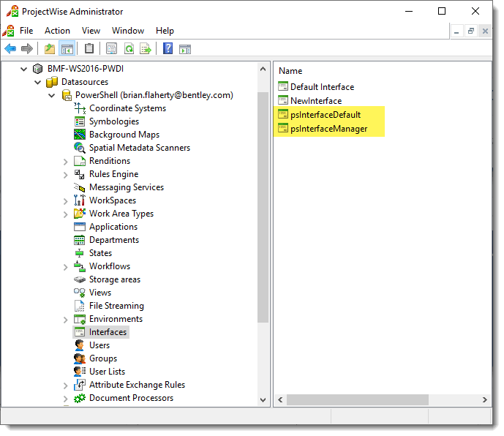
Task: Open the Window menu
Action: point(128,31)
